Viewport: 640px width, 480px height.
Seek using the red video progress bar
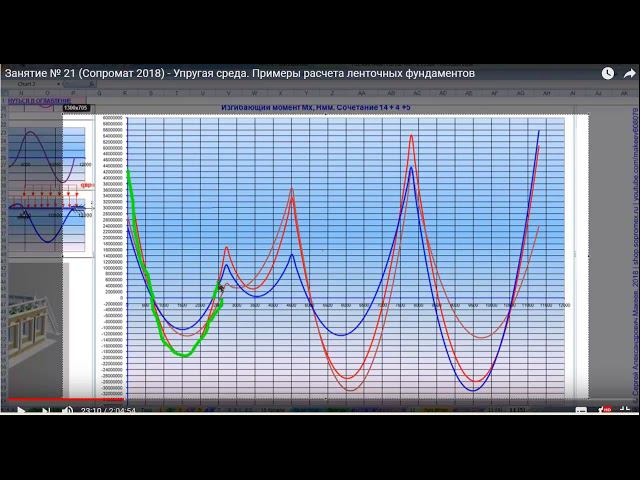point(65,399)
